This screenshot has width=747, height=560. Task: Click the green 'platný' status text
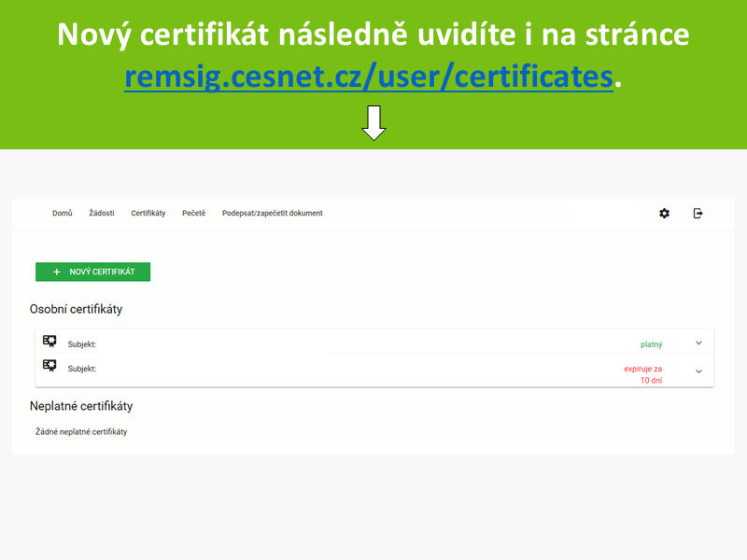(651, 344)
